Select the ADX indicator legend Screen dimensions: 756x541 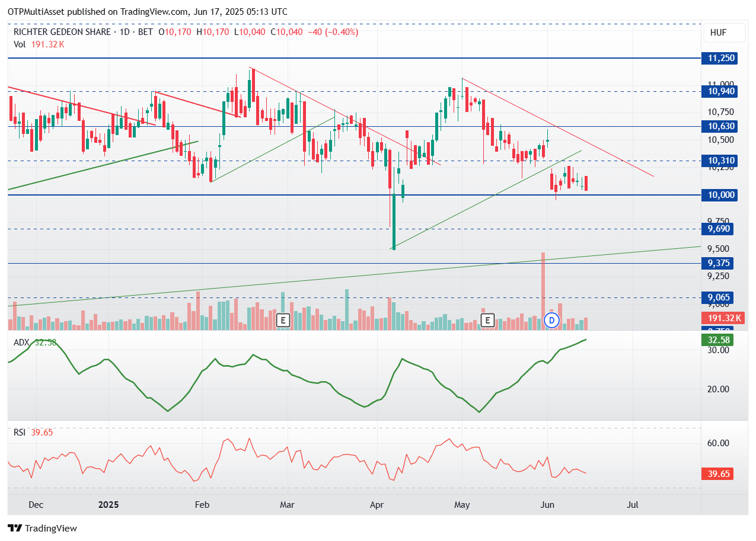[x=35, y=342]
